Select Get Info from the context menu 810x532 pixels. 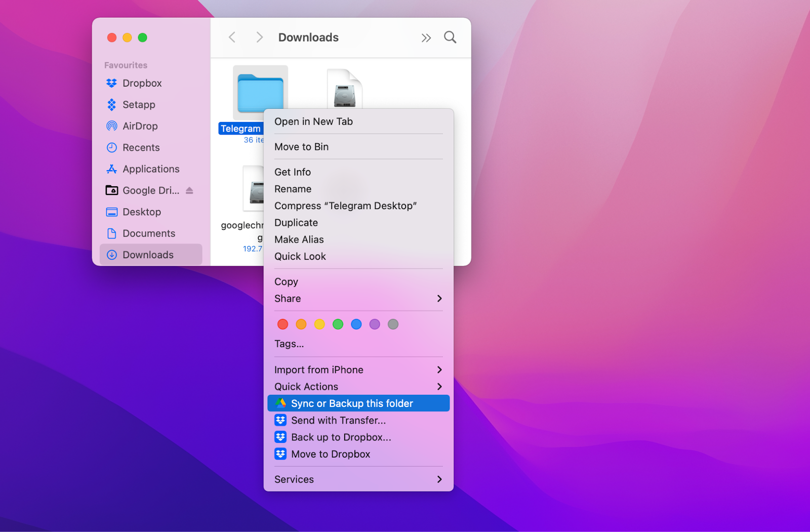[293, 172]
